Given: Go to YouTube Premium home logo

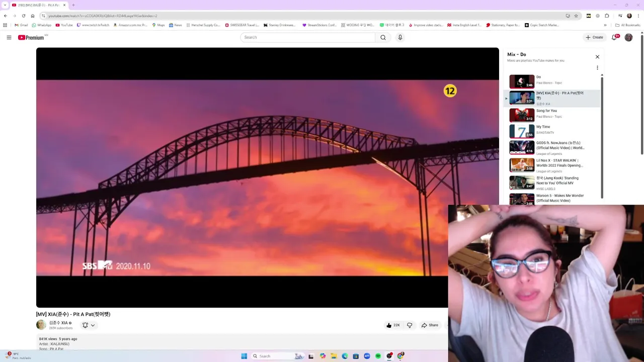Looking at the screenshot, I should click(31, 37).
